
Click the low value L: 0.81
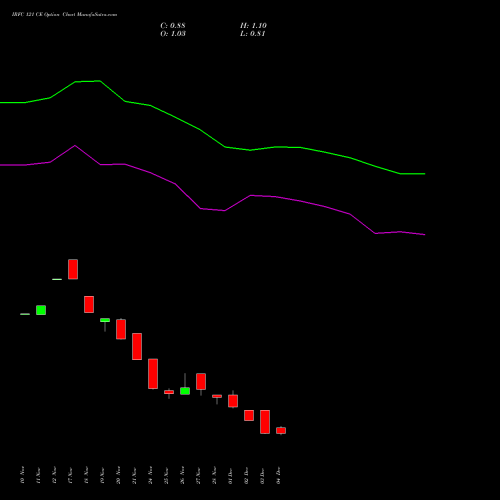[x=253, y=34]
